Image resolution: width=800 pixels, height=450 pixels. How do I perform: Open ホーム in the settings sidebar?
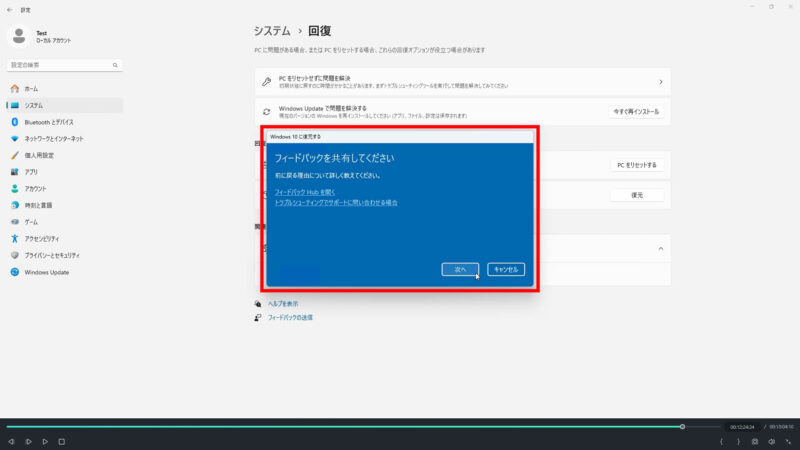[x=31, y=89]
